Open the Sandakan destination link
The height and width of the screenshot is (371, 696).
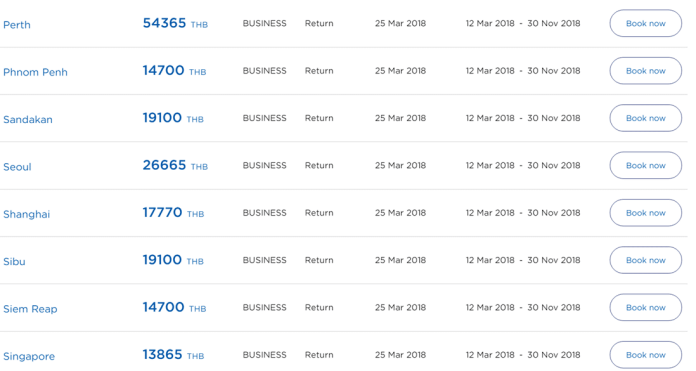tap(28, 119)
